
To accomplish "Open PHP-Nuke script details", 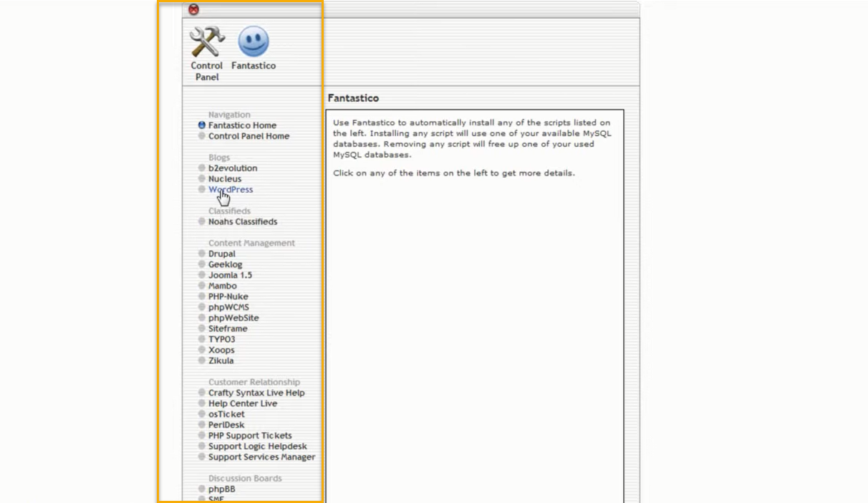I will coord(228,297).
